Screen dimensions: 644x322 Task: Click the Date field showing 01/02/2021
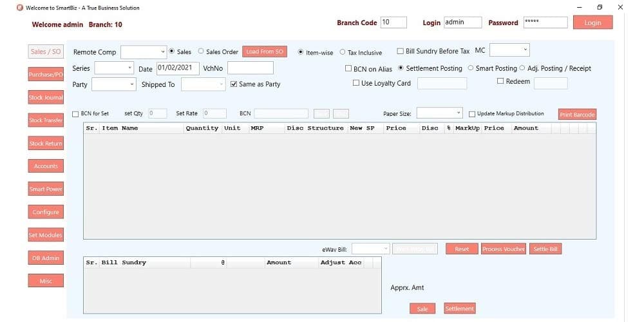178,68
